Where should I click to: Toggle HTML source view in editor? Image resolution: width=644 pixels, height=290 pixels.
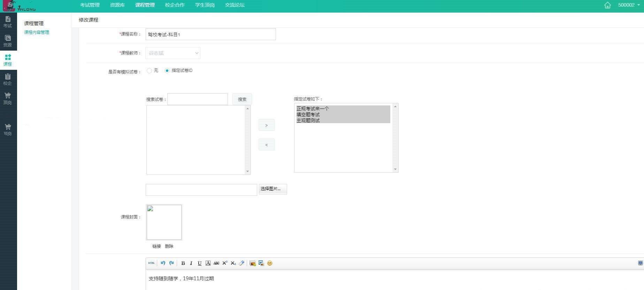pyautogui.click(x=151, y=263)
